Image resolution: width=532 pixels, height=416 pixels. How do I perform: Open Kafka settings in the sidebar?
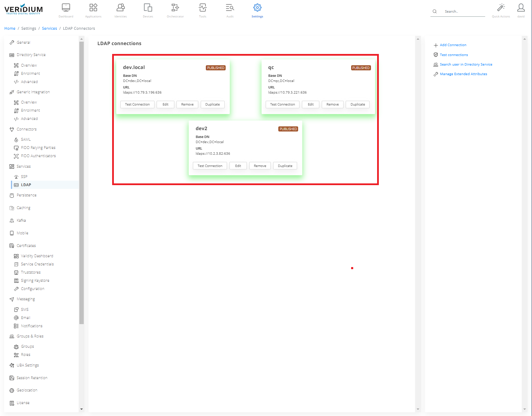coord(21,220)
